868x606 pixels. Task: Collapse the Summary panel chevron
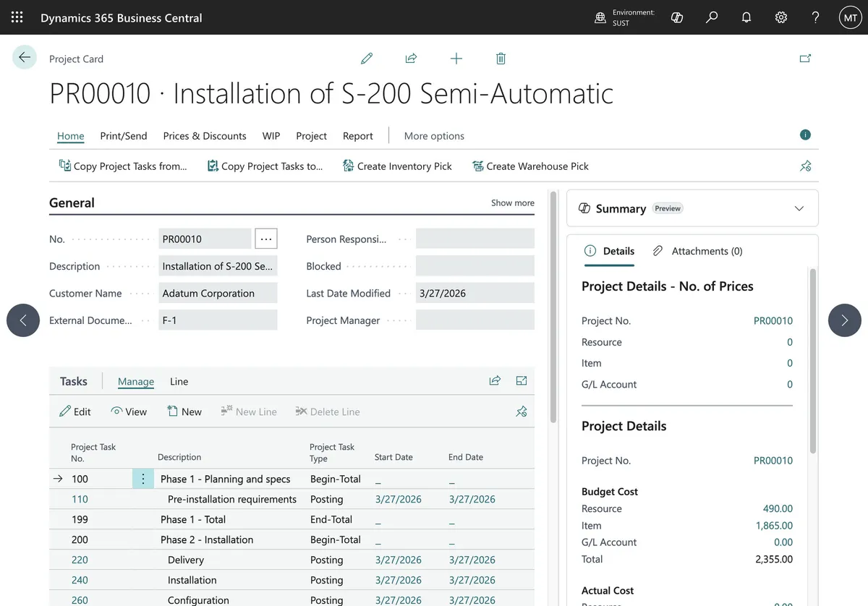(799, 208)
